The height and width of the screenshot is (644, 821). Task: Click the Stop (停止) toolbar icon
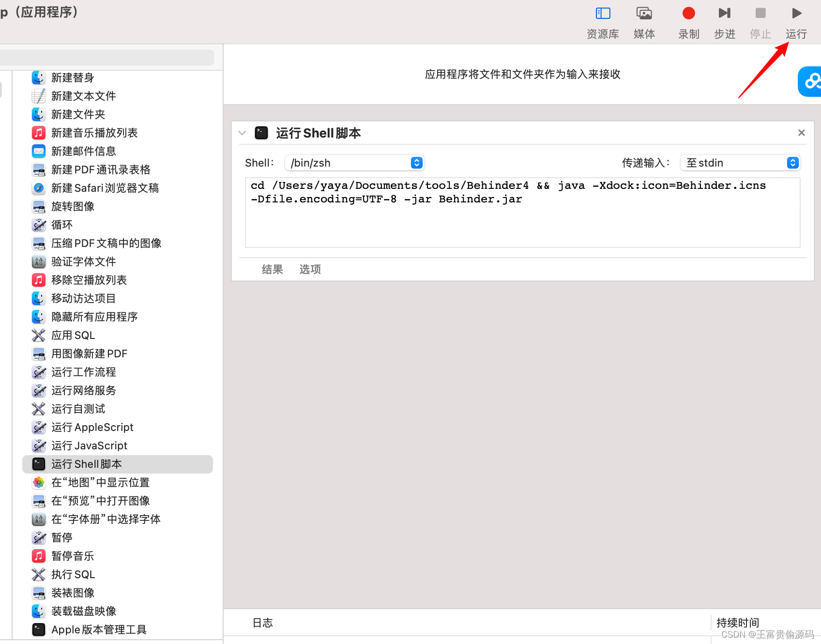coord(760,13)
